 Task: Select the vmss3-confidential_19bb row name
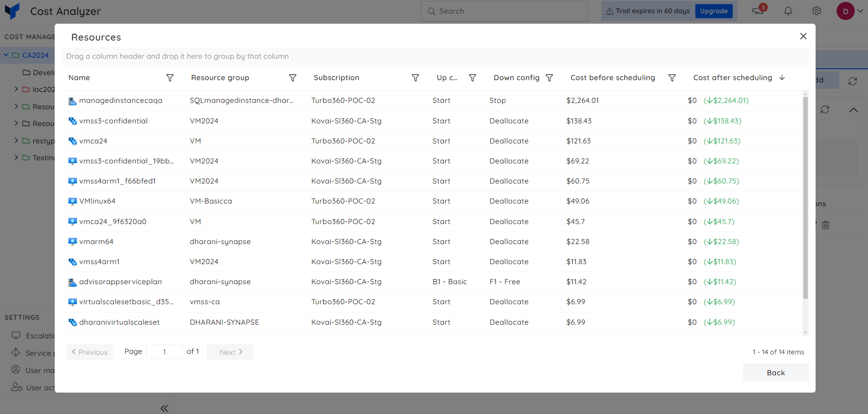click(x=127, y=161)
